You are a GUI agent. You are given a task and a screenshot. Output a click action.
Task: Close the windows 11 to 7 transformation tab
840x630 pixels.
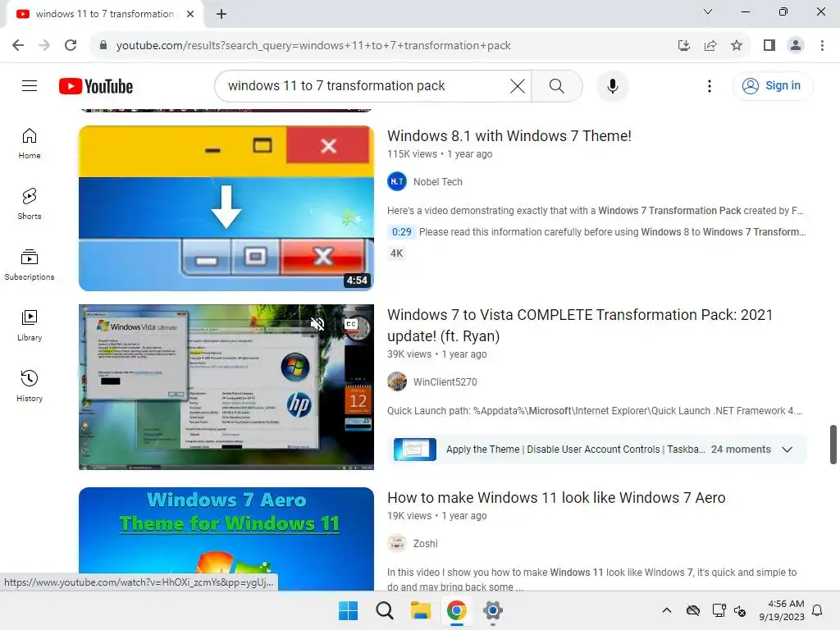tap(190, 14)
